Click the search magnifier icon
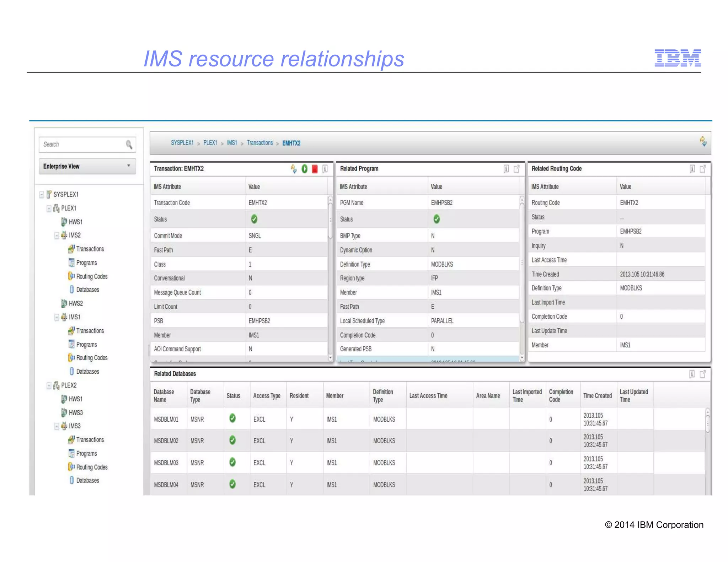Viewport: 728px width, 562px height. [x=129, y=145]
